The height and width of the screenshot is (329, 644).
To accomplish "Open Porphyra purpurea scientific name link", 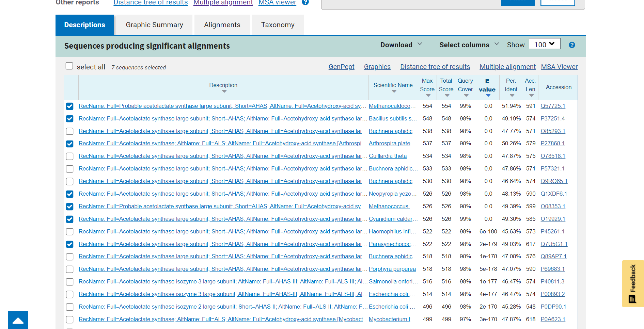I will click(392, 269).
